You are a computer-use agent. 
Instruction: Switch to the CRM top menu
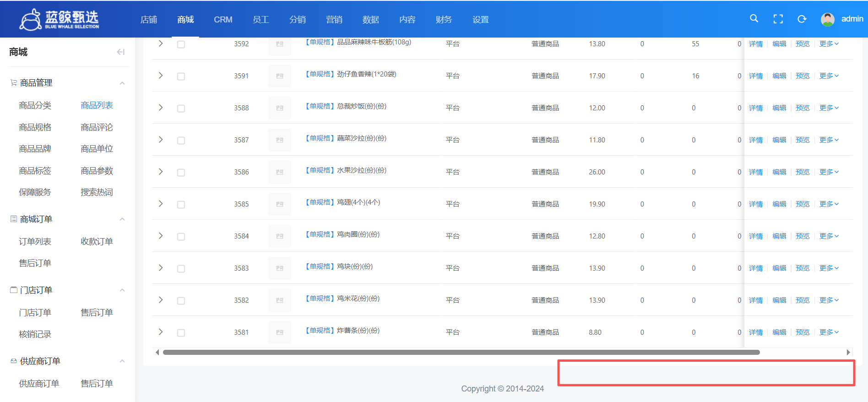click(223, 20)
